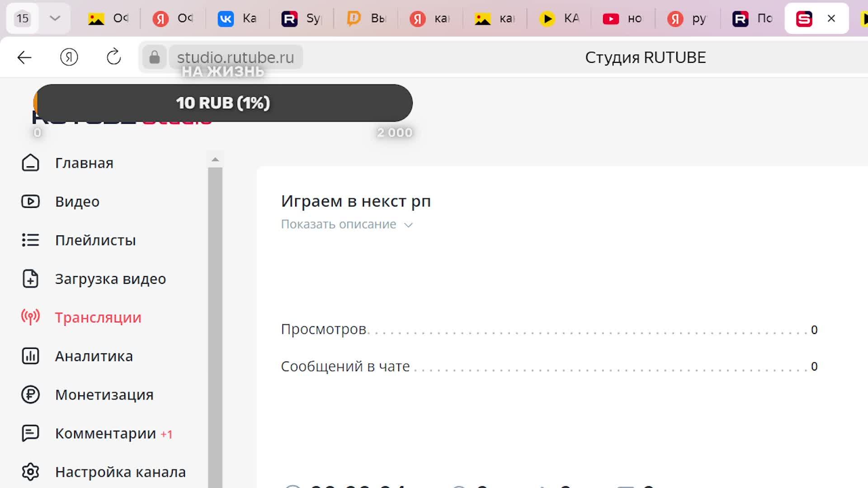Click the Студия RUTUBE page title

tap(645, 57)
